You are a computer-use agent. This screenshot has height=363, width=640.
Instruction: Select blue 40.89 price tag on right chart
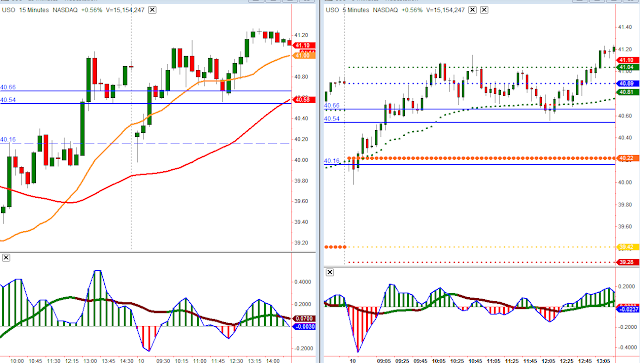click(628, 83)
